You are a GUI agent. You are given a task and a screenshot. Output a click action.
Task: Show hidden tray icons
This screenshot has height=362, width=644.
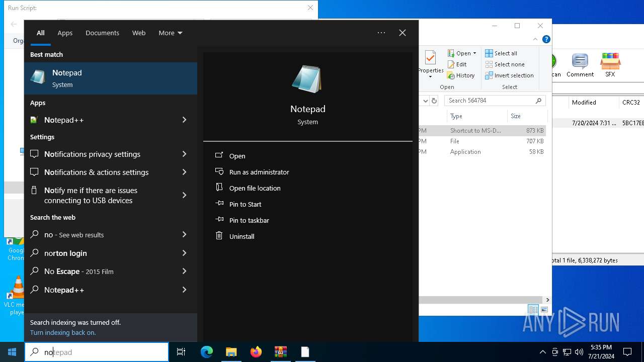tap(542, 352)
